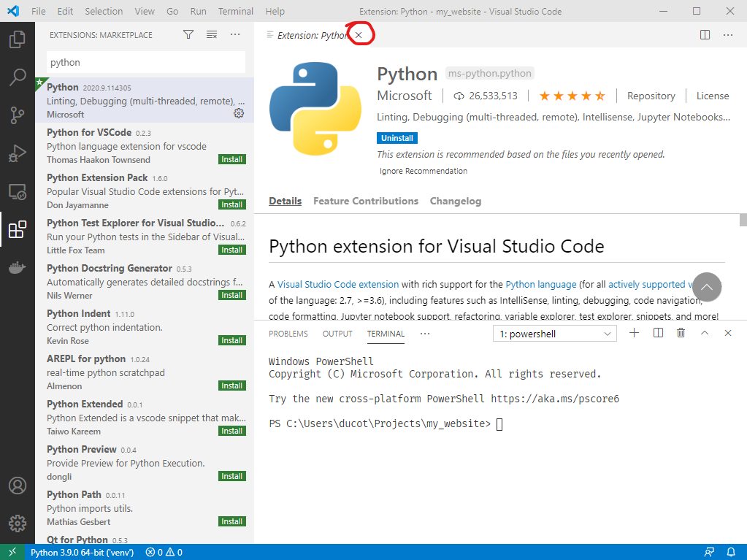Open the extension's Repository link
The image size is (747, 560).
650,96
